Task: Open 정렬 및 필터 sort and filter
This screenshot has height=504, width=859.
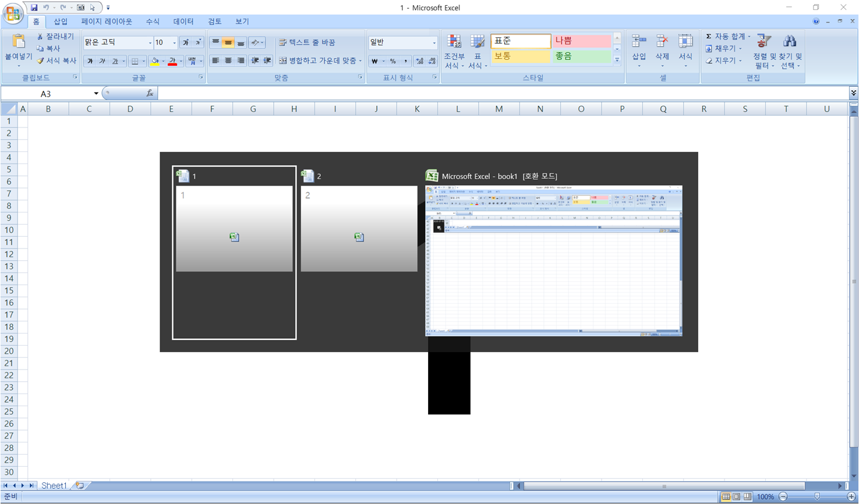Action: [x=764, y=51]
